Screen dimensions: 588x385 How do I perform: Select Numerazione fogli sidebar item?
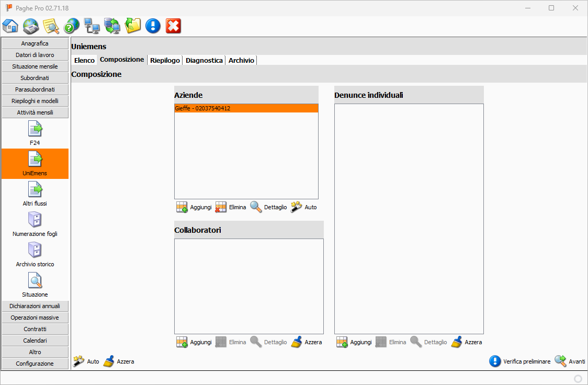pos(35,224)
